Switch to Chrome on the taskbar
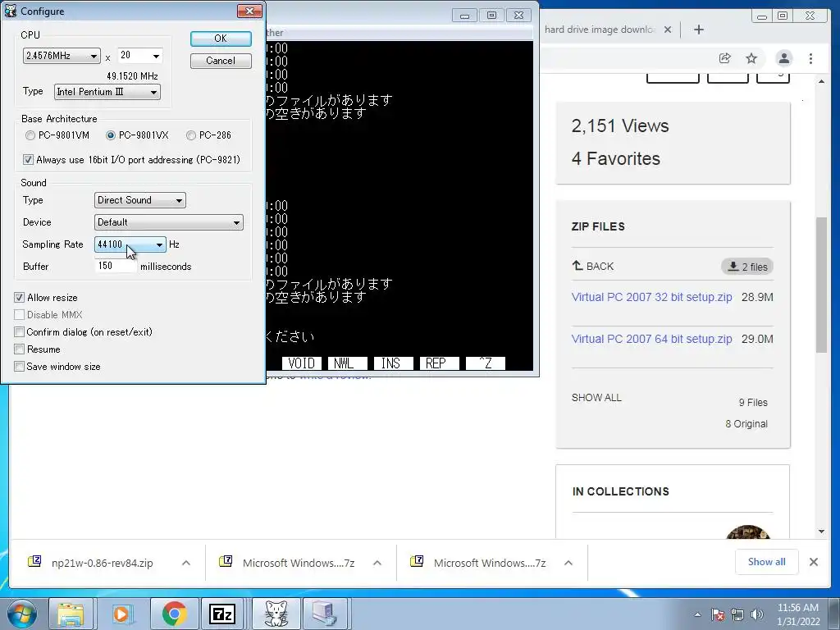This screenshot has height=630, width=840. [174, 614]
